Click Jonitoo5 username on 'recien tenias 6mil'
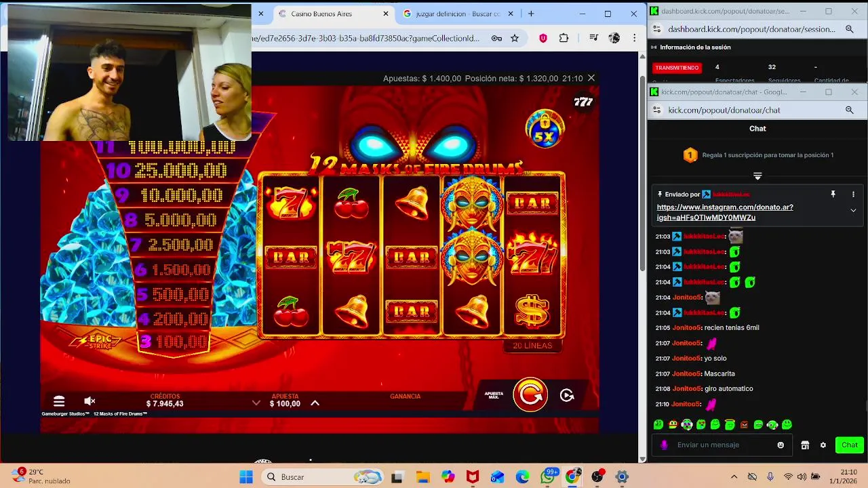Image resolution: width=868 pixels, height=488 pixels. [686, 328]
